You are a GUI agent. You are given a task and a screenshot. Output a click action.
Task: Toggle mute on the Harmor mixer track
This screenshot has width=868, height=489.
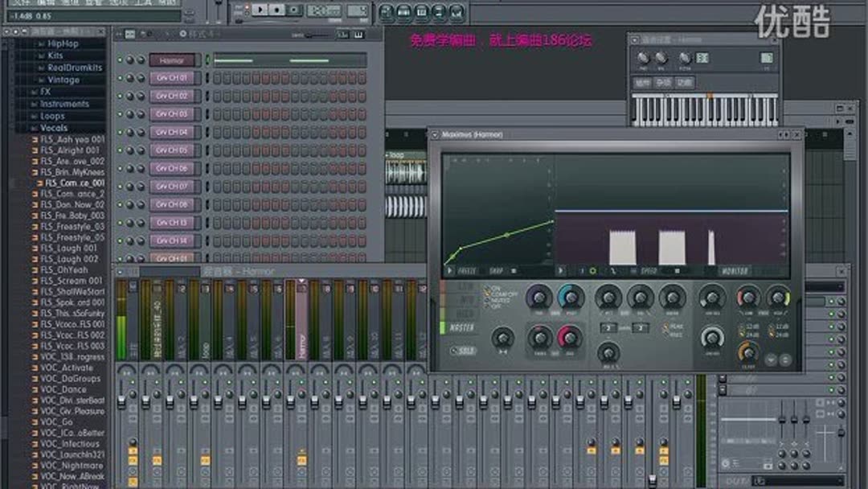click(302, 380)
